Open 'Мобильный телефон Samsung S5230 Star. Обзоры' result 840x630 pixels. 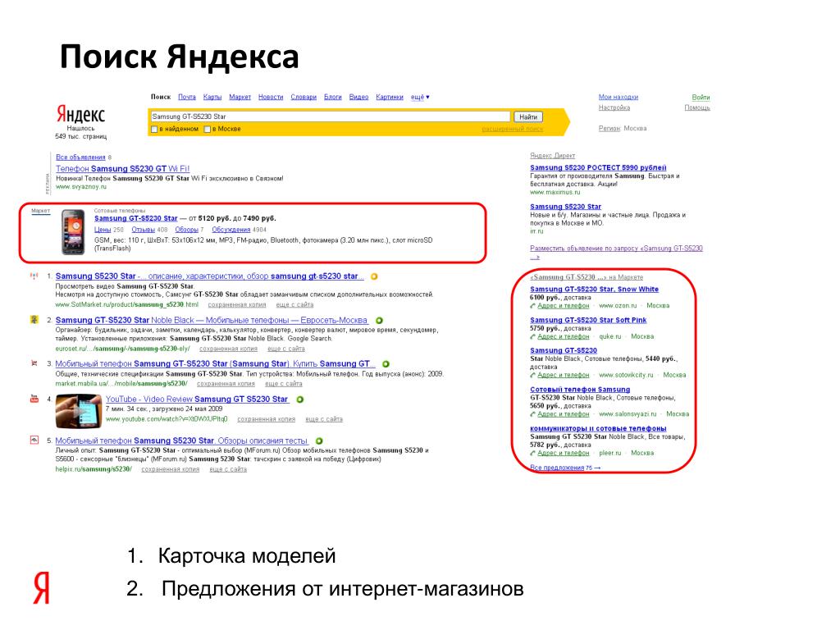click(x=181, y=441)
